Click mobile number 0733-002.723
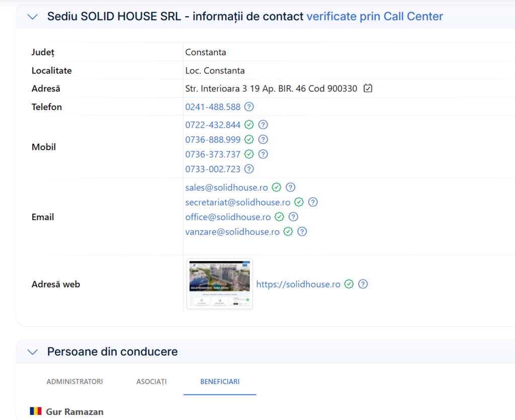 pyautogui.click(x=213, y=169)
